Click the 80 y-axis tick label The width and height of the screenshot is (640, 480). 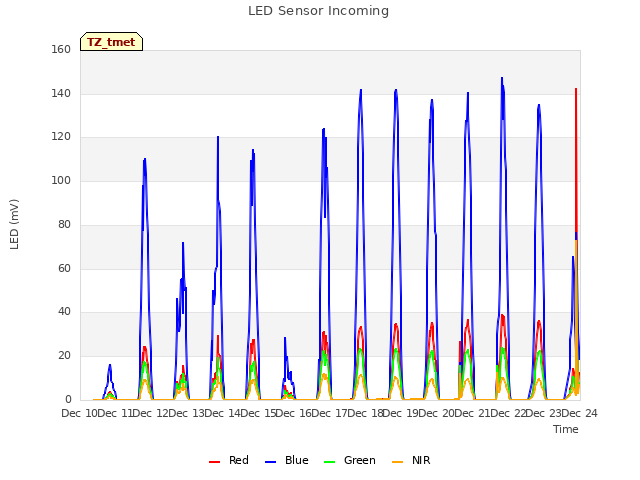tap(64, 224)
